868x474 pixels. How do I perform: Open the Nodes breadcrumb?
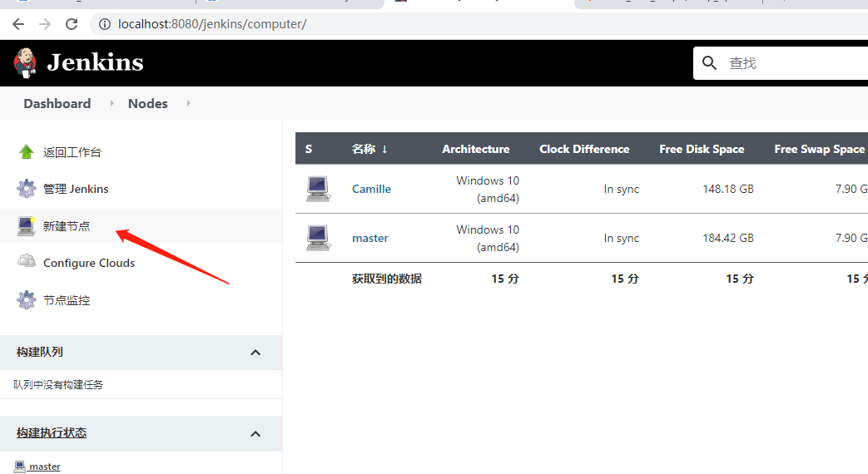point(148,103)
